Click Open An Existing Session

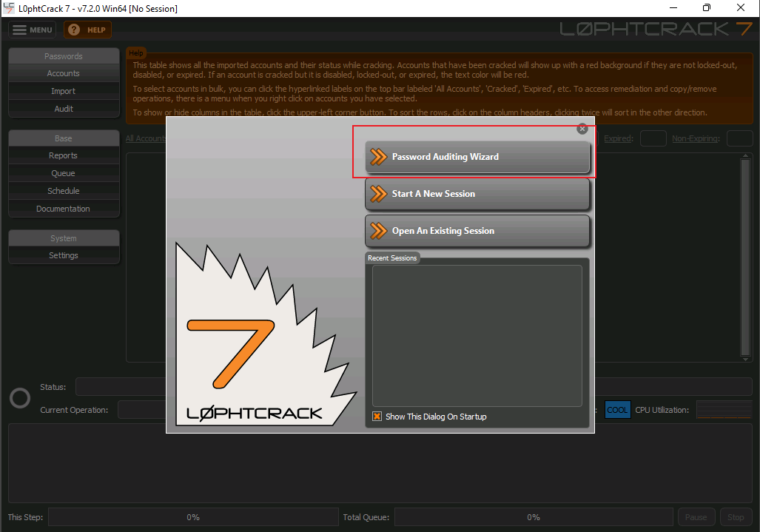click(477, 231)
